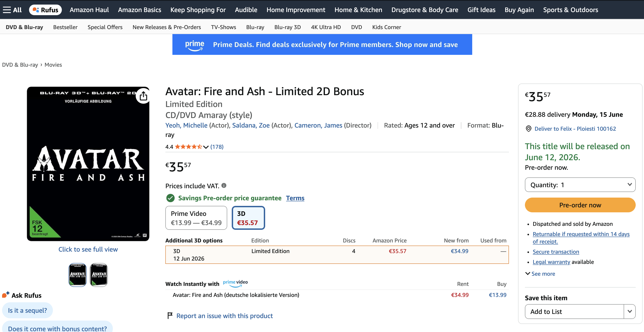Share this product via share icon

click(x=143, y=96)
